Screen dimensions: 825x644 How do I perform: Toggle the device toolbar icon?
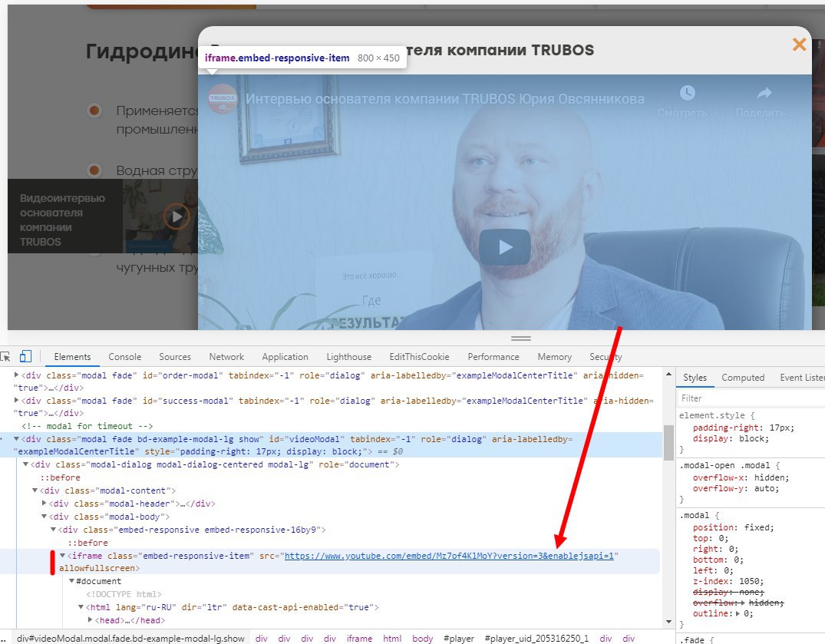click(x=25, y=357)
